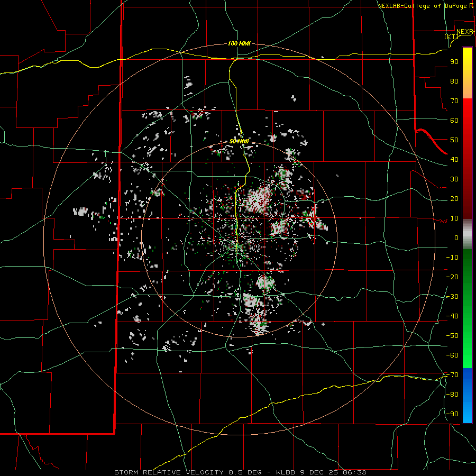
Task: Click the "-60" tick label on the velocity scale
Action: 452,355
